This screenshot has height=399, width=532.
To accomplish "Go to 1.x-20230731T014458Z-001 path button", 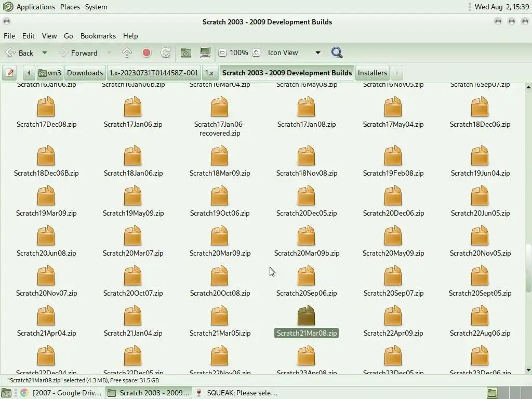I will click(x=153, y=73).
